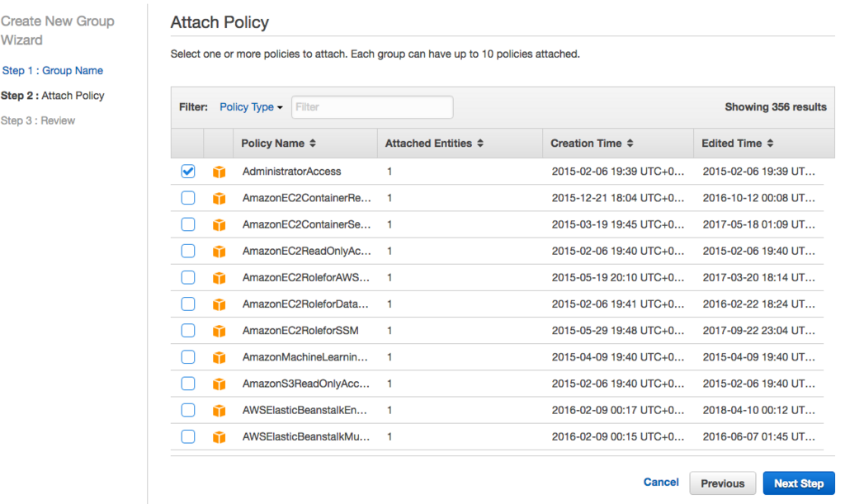Select Step 3 Review in wizard
This screenshot has height=504, width=845.
point(38,120)
